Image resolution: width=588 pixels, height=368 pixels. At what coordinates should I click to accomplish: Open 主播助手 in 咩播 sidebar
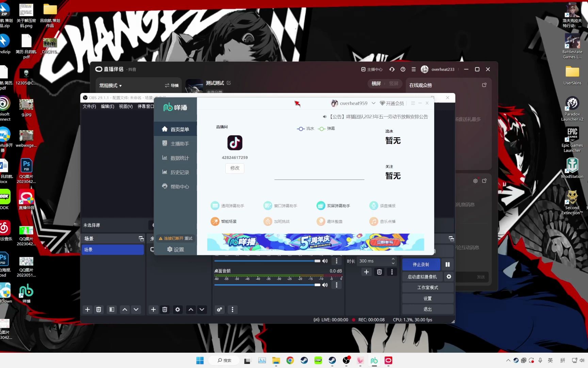pos(175,143)
